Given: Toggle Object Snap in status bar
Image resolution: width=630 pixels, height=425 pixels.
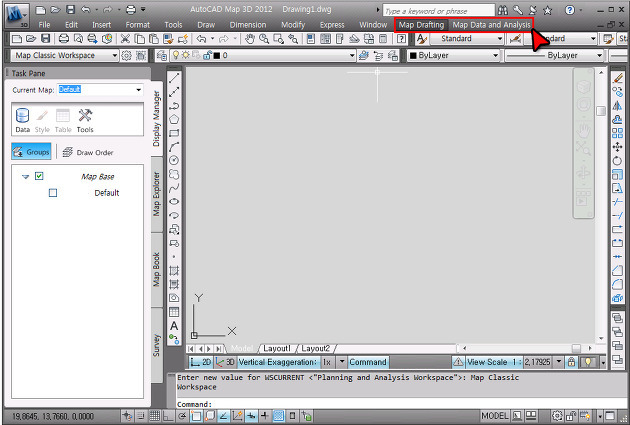Looking at the screenshot, I should pos(196,416).
